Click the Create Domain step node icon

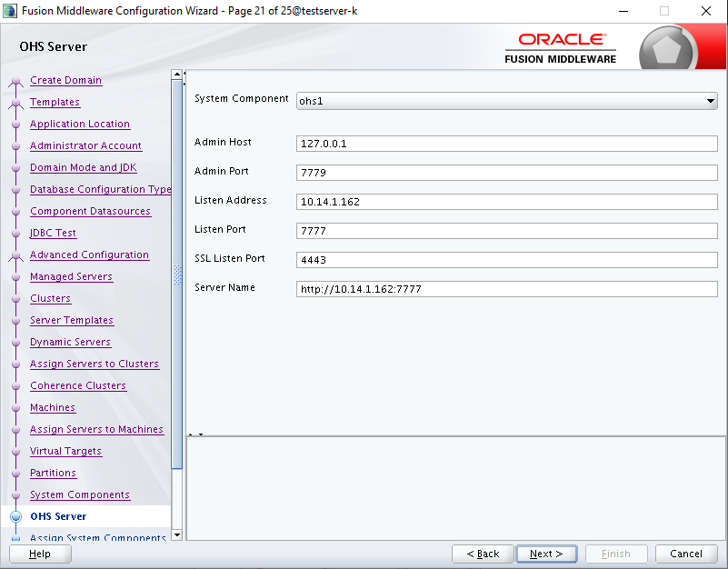click(x=15, y=81)
